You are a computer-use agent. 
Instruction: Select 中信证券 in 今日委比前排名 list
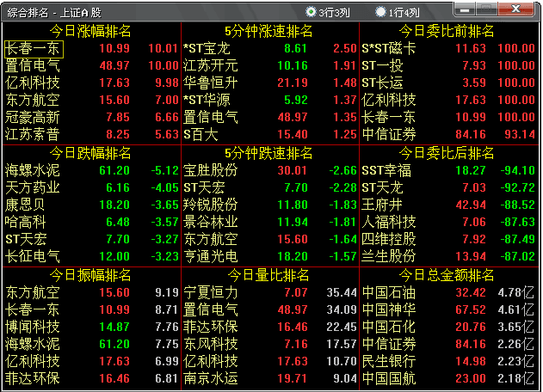pyautogui.click(x=449, y=134)
